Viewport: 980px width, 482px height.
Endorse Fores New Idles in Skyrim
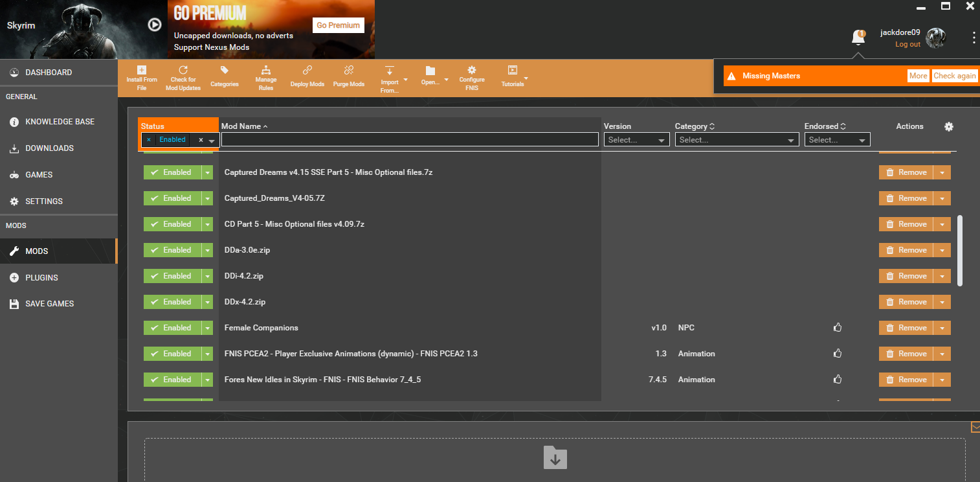tap(838, 380)
